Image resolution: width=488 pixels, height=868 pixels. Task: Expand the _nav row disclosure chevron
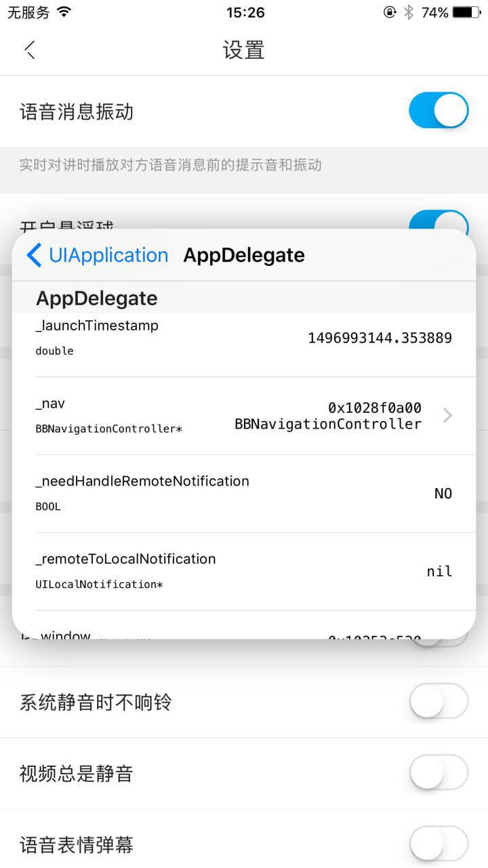click(x=447, y=416)
